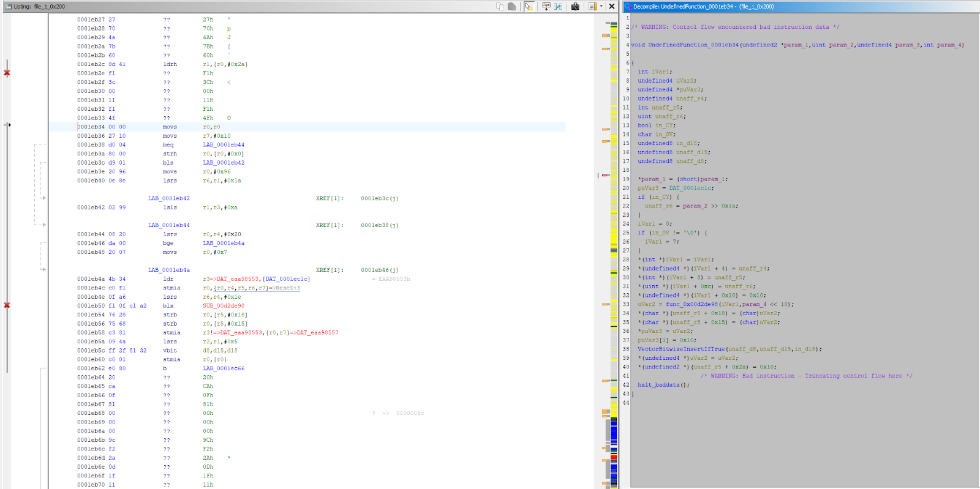Click SUB_00d2de98 call target in blx

[x=224, y=306]
